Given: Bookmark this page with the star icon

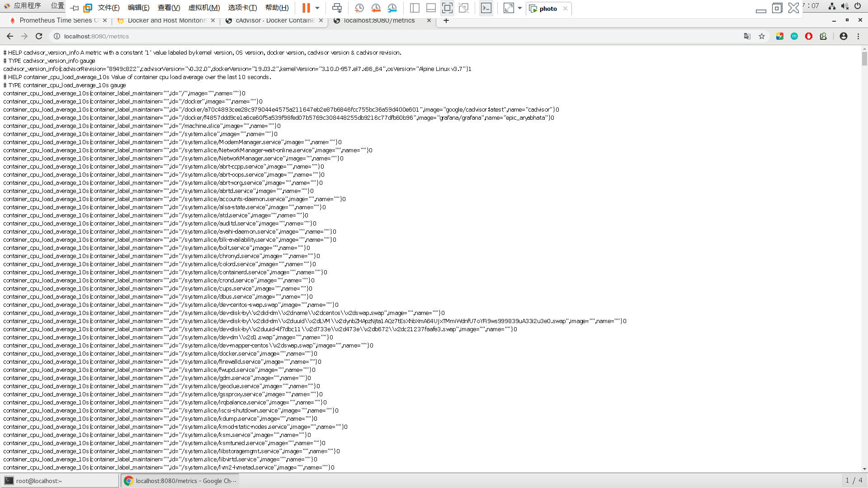Looking at the screenshot, I should (762, 36).
